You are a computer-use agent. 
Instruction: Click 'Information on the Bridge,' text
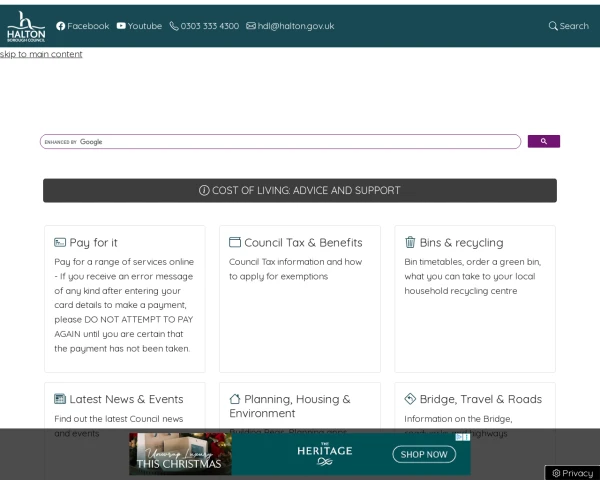[x=458, y=419]
